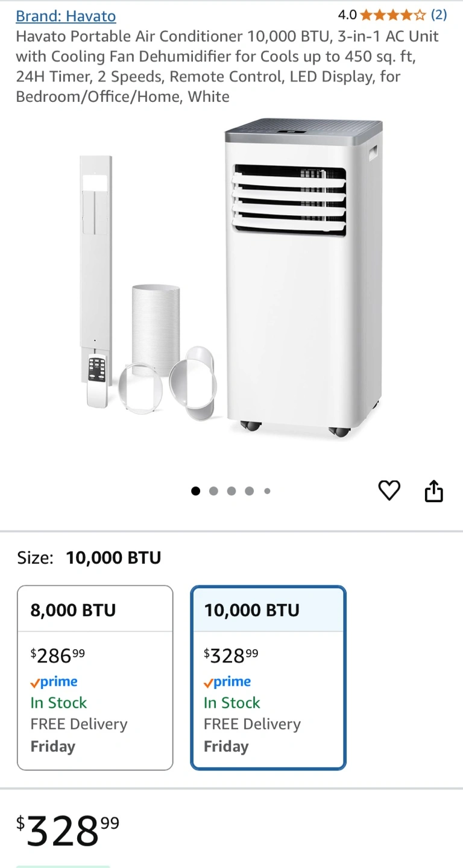Open the Brand: Havato link
This screenshot has width=463, height=868.
pyautogui.click(x=66, y=16)
